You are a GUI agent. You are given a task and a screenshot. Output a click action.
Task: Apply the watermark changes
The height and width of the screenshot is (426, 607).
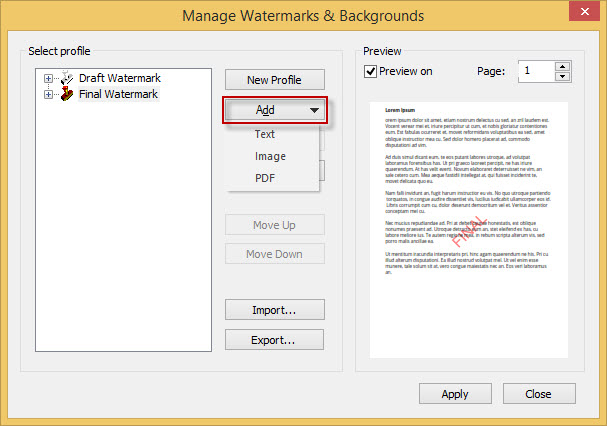tap(455, 394)
